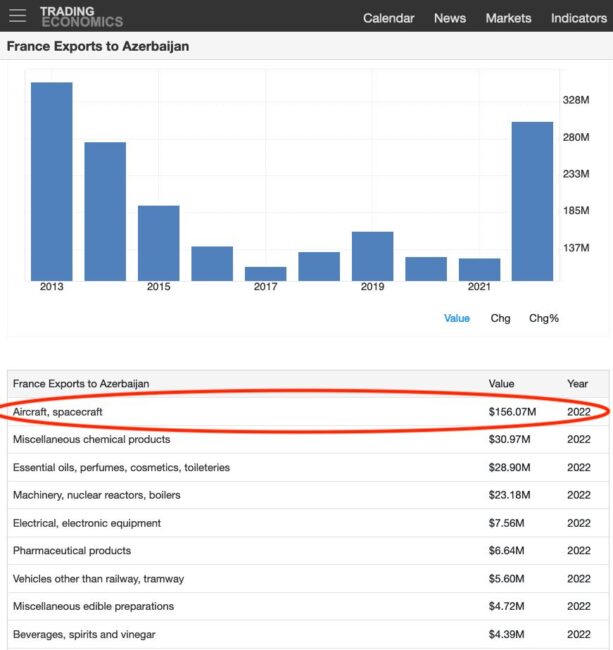Image resolution: width=613 pixels, height=650 pixels.
Task: Open the Calendar menu item
Action: (388, 18)
